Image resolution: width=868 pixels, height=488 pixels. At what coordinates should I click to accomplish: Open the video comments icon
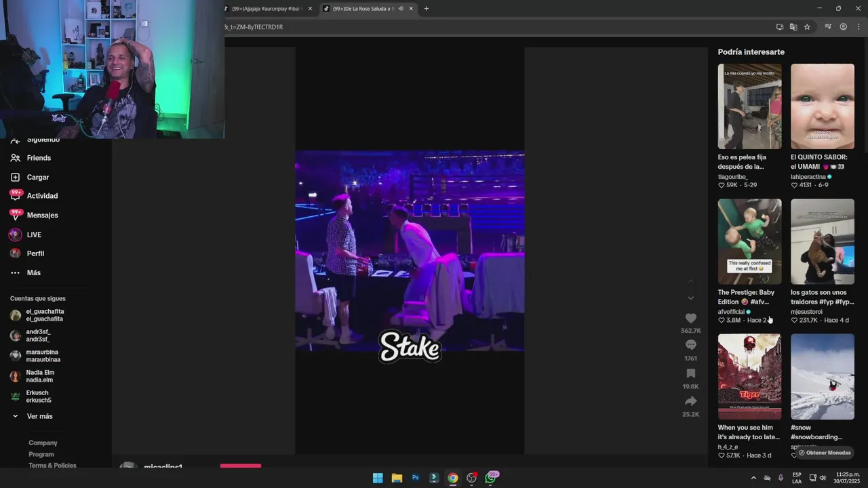click(x=690, y=345)
